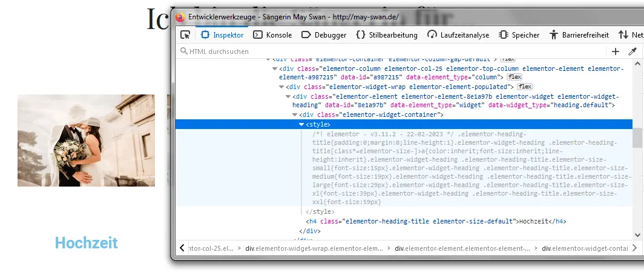Click the Debugger tab icon

[306, 35]
